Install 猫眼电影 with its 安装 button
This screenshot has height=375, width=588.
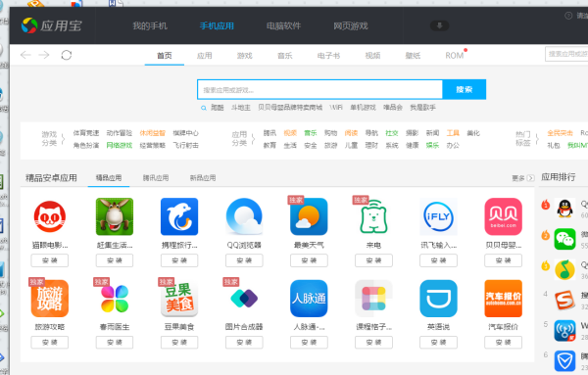pos(50,260)
